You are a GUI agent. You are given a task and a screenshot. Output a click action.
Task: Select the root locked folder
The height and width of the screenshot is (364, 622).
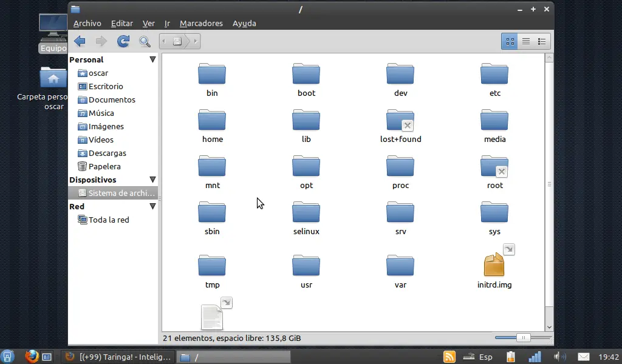coord(494,166)
